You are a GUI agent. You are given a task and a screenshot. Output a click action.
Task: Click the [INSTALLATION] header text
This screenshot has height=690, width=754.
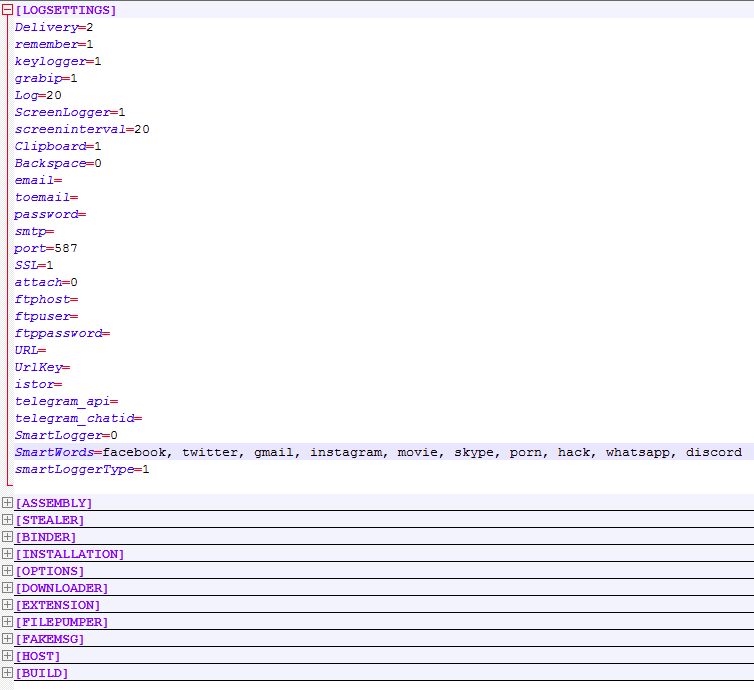(x=70, y=554)
